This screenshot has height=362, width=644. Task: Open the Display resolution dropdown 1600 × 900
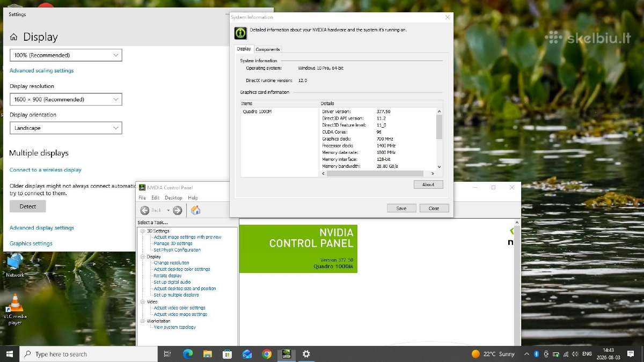(66, 99)
